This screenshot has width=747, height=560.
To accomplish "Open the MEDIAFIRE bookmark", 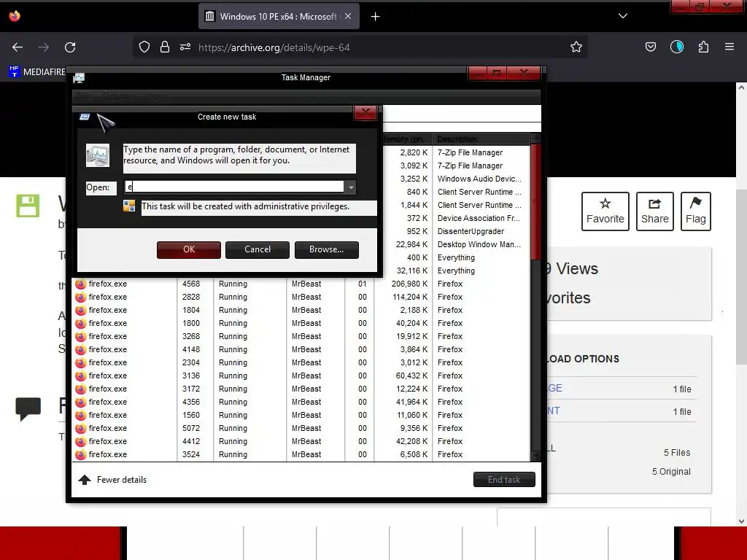I will click(36, 72).
